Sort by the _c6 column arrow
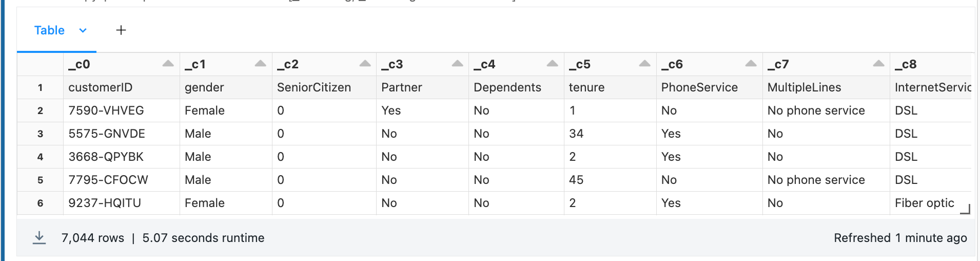 pos(751,64)
